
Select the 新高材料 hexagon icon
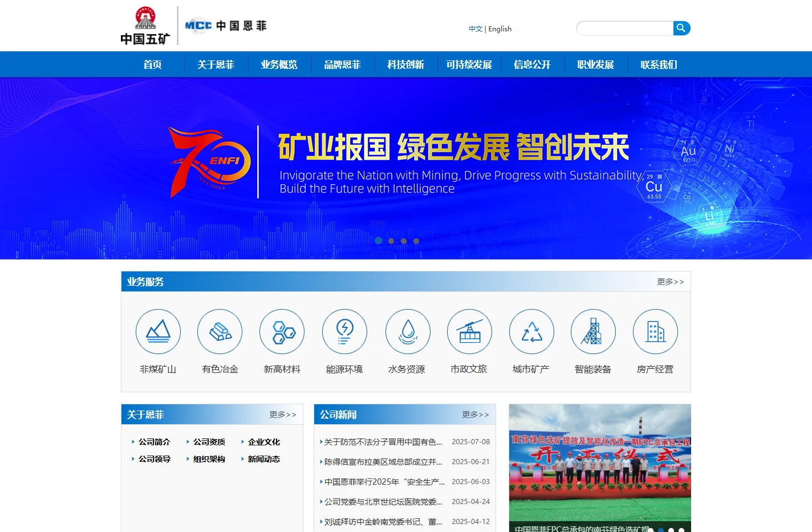pos(282,331)
